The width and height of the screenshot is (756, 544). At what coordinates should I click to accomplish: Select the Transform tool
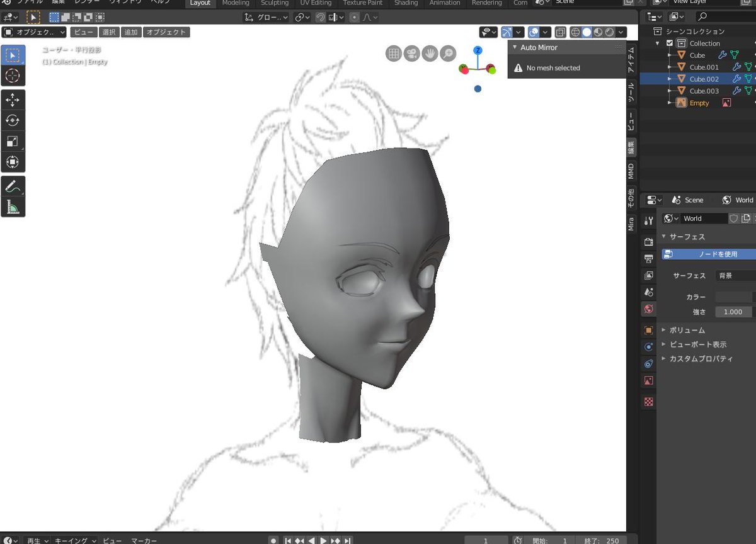point(13,162)
